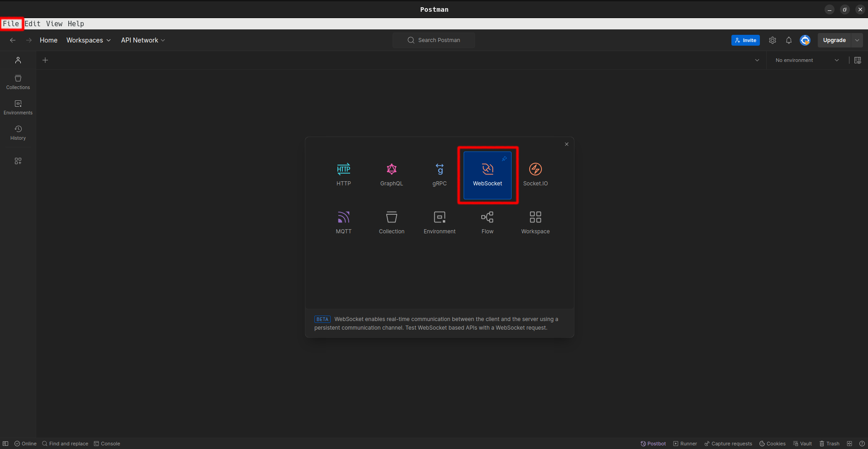
Task: Open the File menu
Action: [11, 24]
